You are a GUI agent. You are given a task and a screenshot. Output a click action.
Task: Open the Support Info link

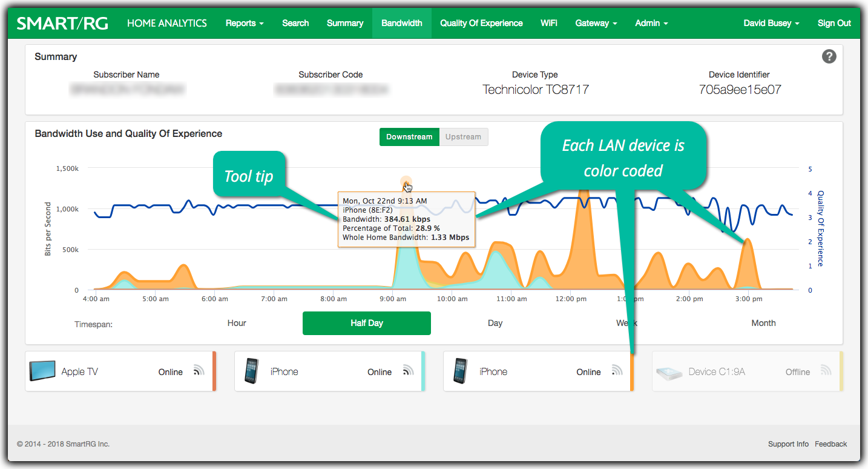coord(788,444)
